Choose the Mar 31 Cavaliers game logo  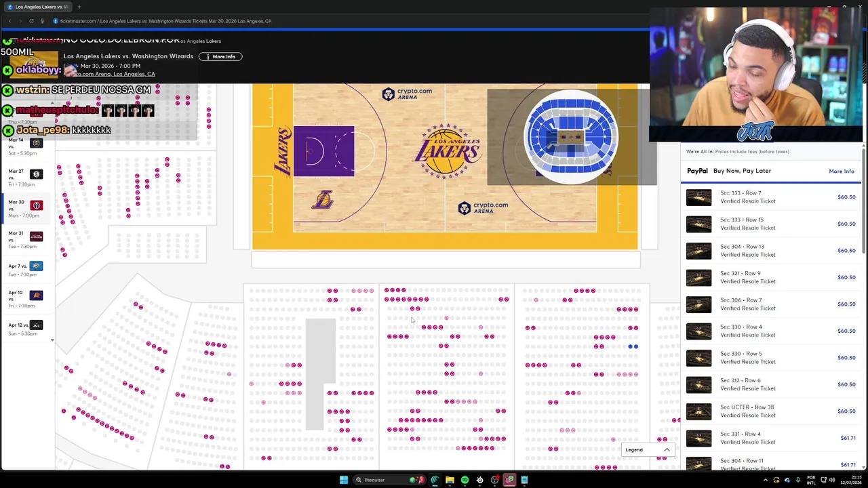tap(37, 236)
